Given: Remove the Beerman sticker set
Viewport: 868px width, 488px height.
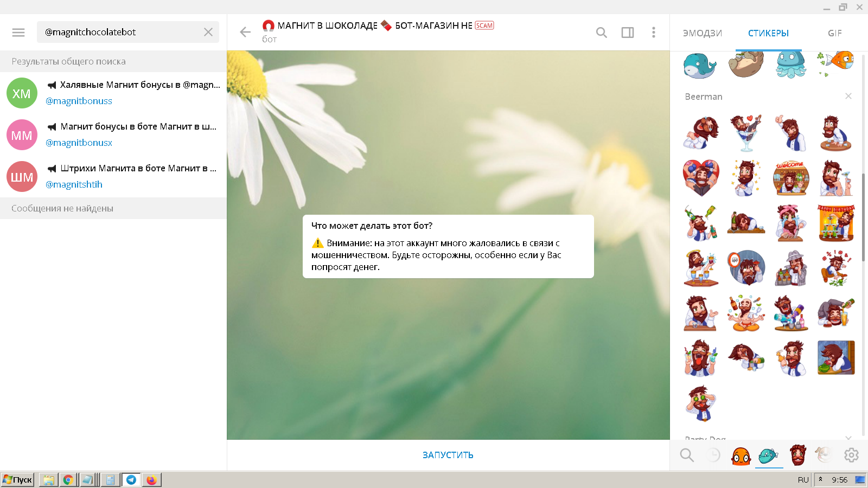Looking at the screenshot, I should [848, 96].
